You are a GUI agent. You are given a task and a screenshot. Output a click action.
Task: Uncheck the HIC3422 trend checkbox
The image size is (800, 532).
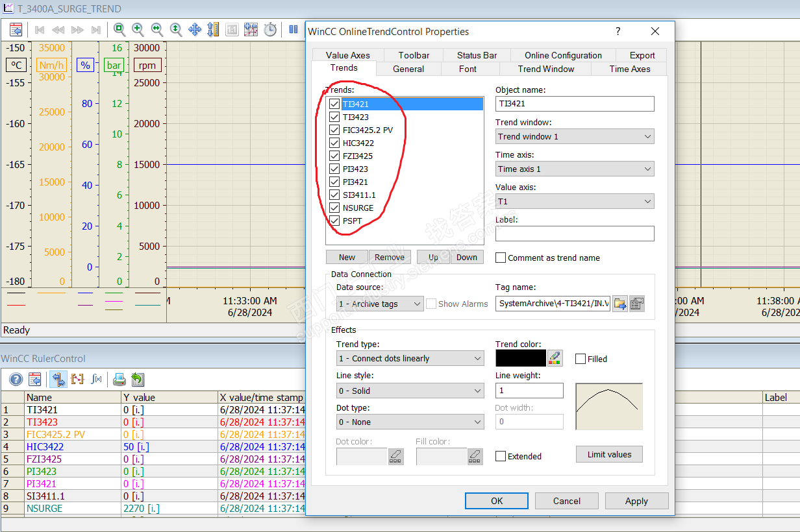(334, 143)
